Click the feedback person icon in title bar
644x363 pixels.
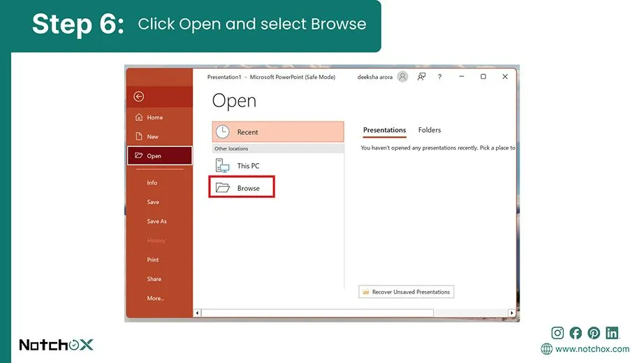[421, 76]
